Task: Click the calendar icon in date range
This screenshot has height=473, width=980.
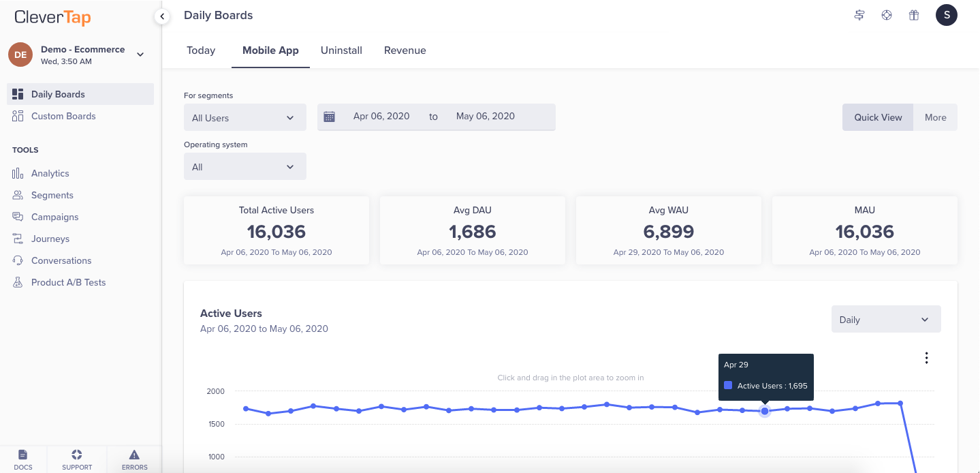Action: (330, 117)
